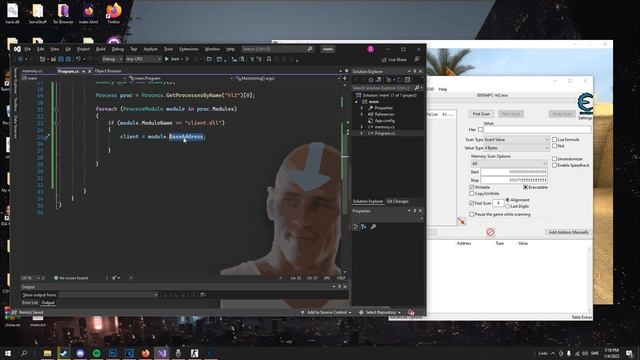The height and width of the screenshot is (360, 640).
Task: Enable the Lua formula checkbox
Action: tap(555, 140)
